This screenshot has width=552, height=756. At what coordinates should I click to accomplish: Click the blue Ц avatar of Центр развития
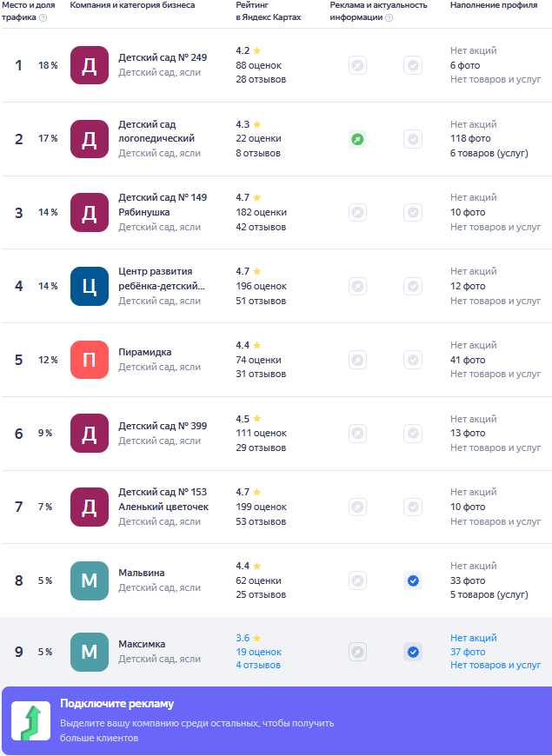click(x=90, y=287)
